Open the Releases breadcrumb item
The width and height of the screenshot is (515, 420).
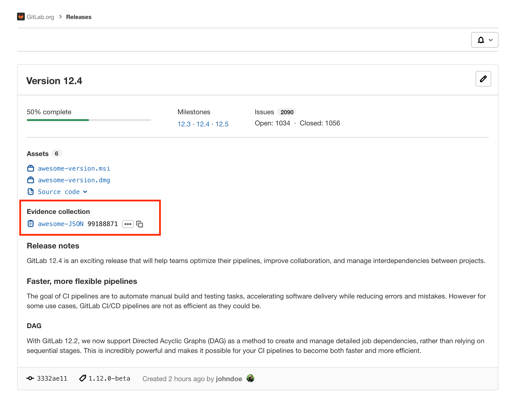point(79,17)
